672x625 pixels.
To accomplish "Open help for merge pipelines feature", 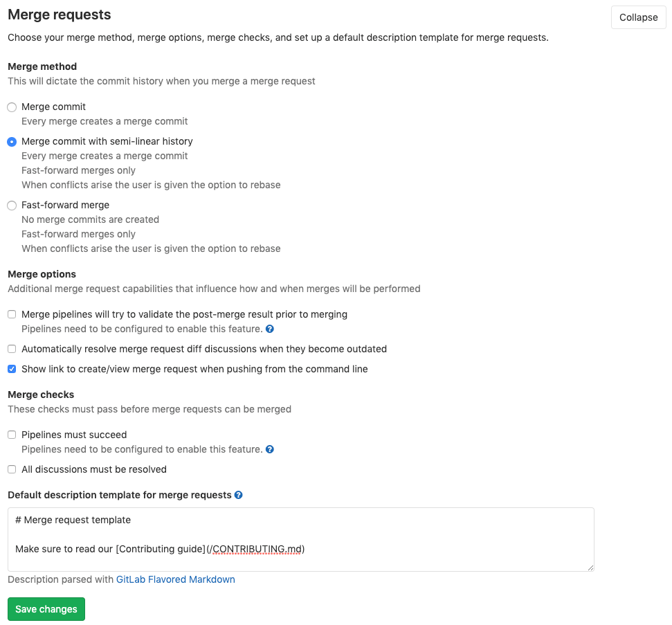I will (269, 329).
